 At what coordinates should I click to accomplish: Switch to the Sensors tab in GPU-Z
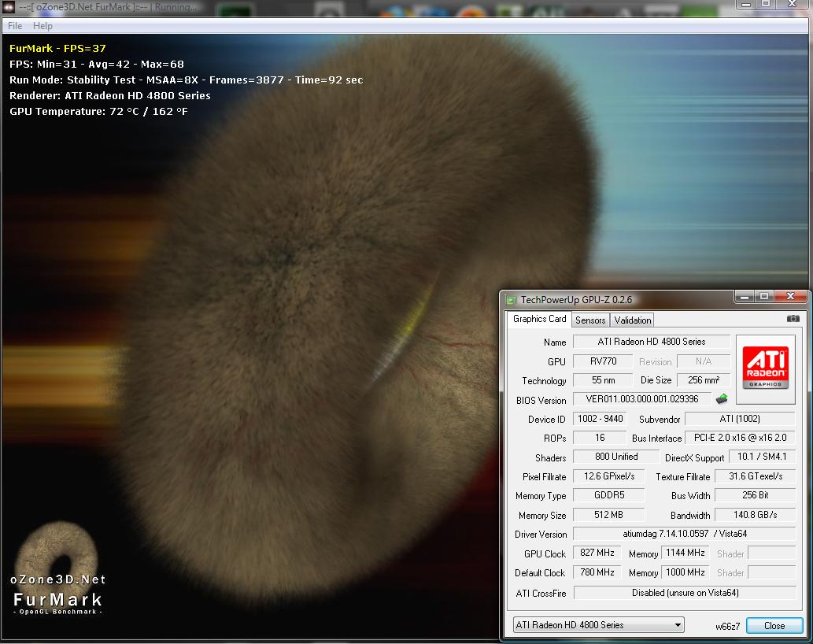tap(590, 320)
